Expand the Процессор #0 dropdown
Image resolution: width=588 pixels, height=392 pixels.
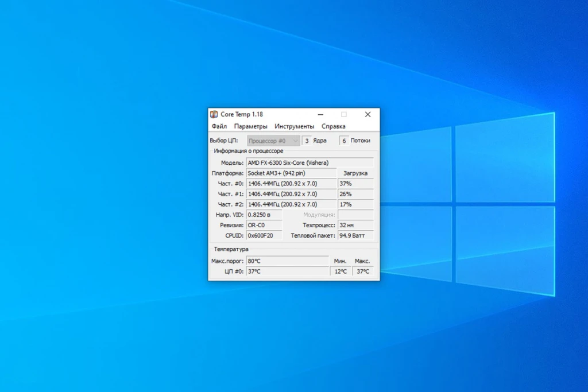pos(273,141)
